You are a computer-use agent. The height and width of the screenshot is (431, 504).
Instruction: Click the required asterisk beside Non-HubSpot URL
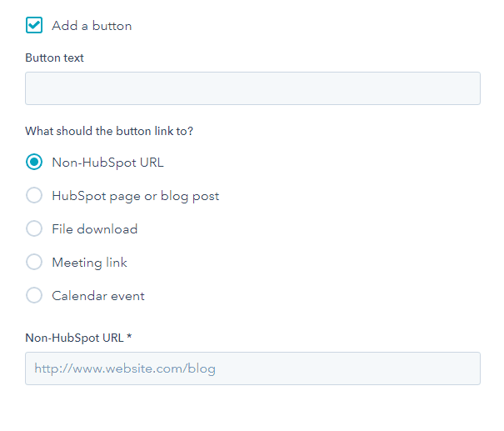point(129,338)
